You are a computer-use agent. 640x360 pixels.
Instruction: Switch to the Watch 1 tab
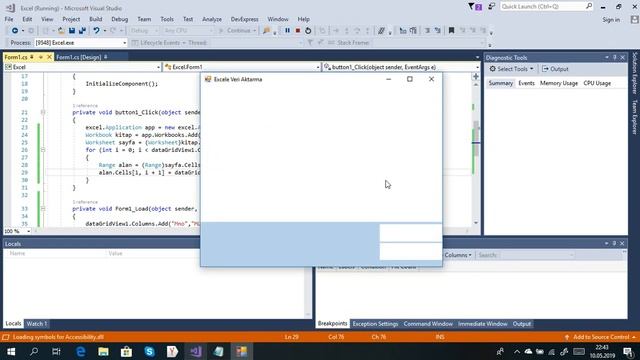37,324
